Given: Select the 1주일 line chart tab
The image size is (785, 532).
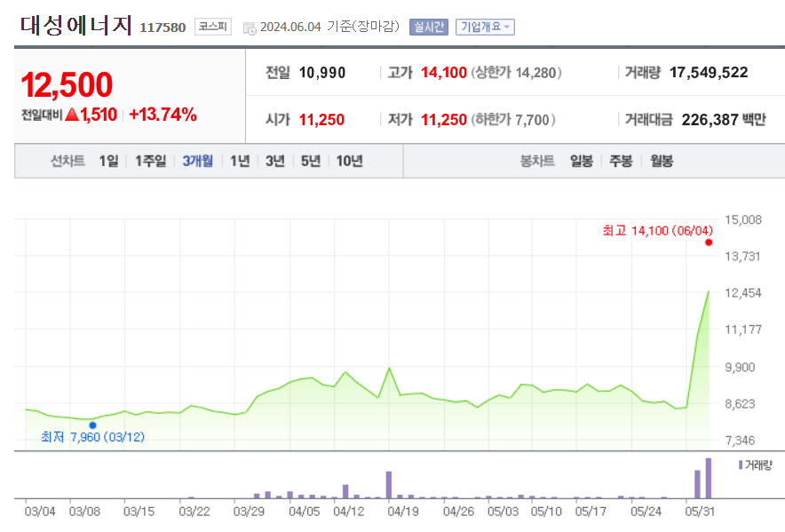Looking at the screenshot, I should [x=150, y=161].
